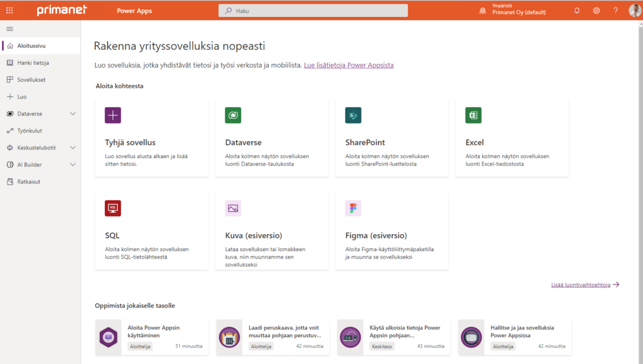Go to Ratkaisut in the sidebar
The height and width of the screenshot is (364, 643).
[x=29, y=181]
